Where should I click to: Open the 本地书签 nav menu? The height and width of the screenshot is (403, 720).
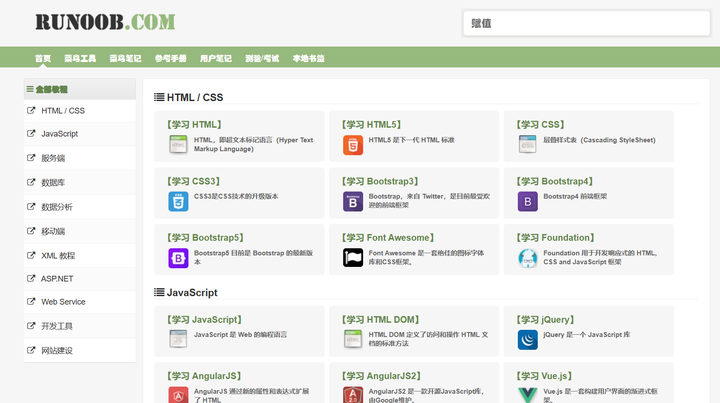[x=309, y=58]
